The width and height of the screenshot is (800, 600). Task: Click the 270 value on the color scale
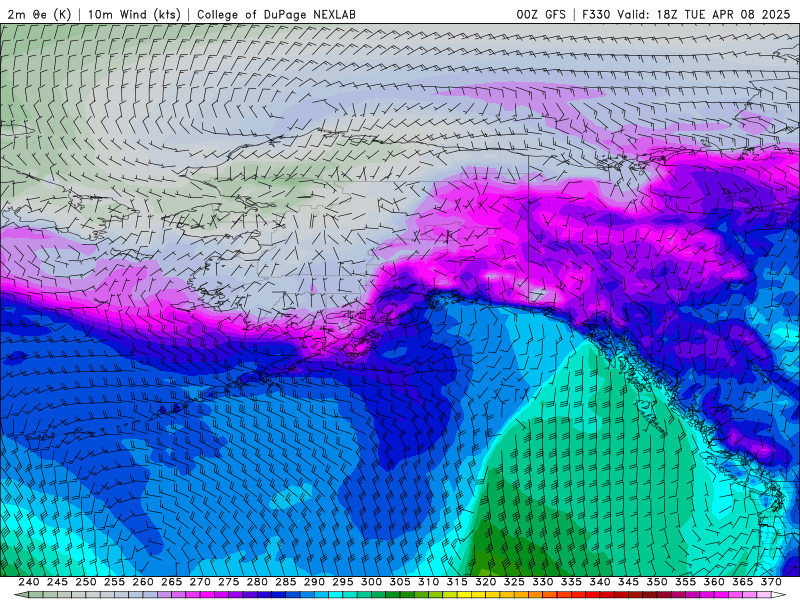[x=200, y=582]
